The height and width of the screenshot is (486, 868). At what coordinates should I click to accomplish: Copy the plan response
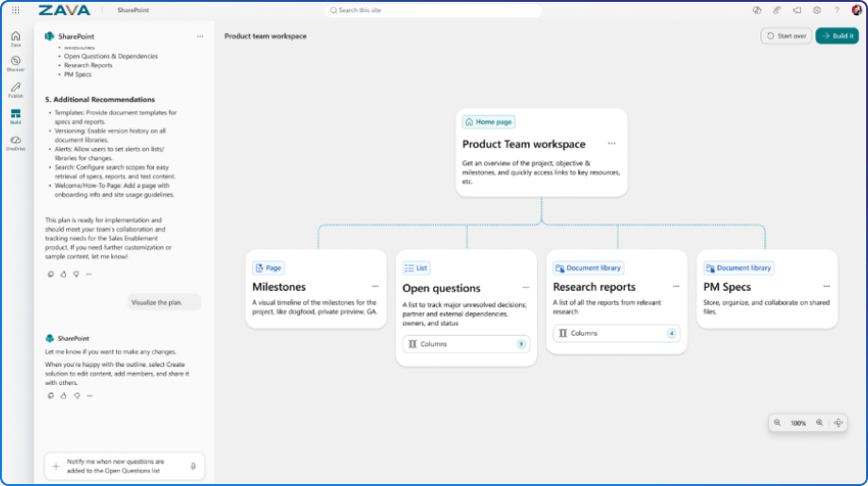click(50, 274)
